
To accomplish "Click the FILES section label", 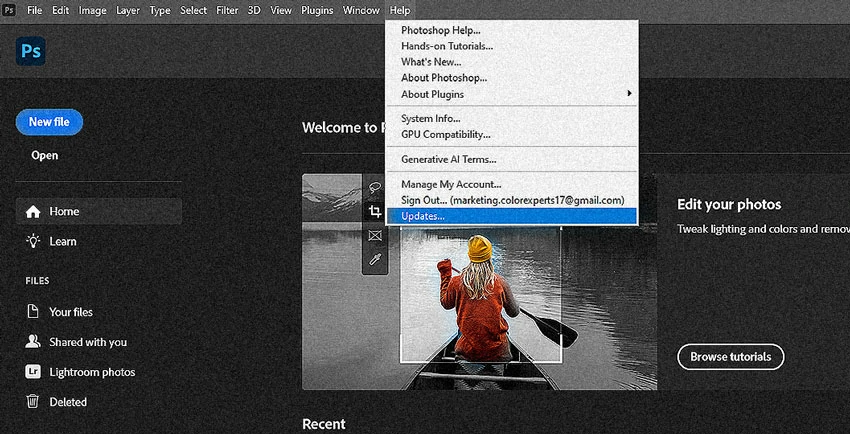I will coord(37,281).
